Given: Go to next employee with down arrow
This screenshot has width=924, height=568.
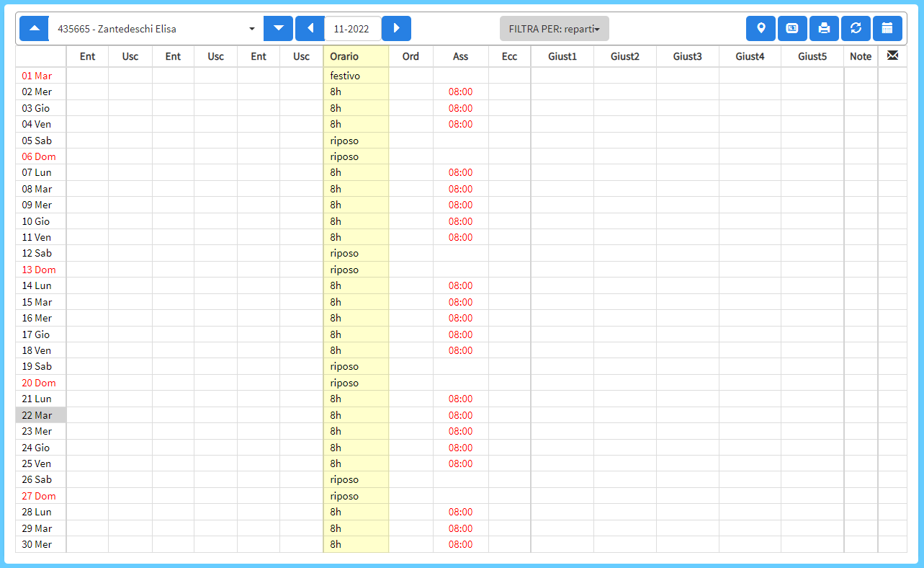Looking at the screenshot, I should click(279, 29).
